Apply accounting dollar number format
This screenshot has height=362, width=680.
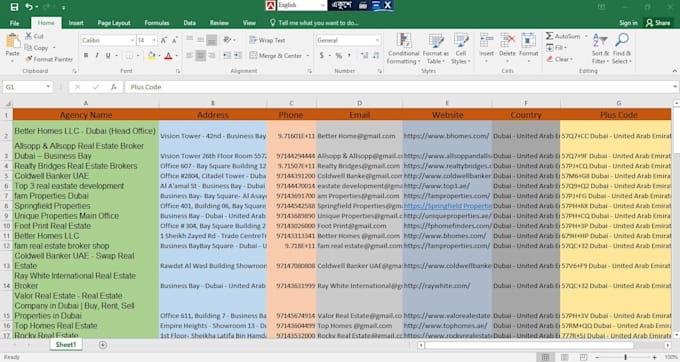click(x=322, y=55)
